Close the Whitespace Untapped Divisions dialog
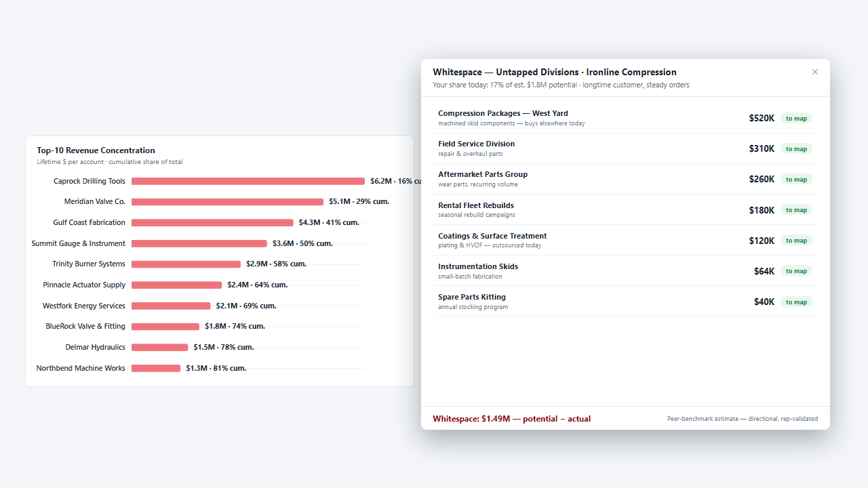Viewport: 868px width, 488px height. click(815, 72)
